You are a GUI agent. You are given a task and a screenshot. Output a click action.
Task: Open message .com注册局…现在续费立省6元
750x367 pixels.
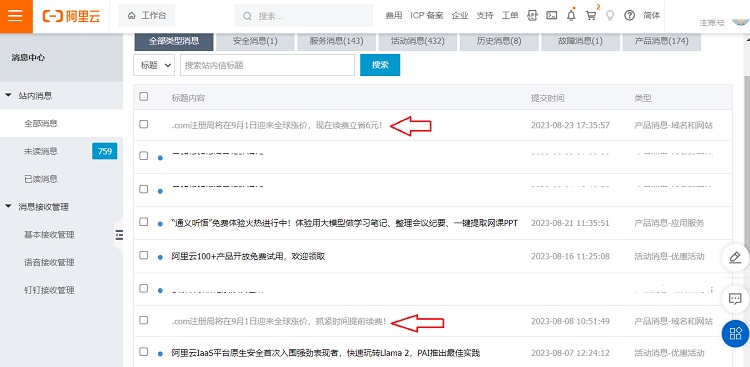pos(277,125)
